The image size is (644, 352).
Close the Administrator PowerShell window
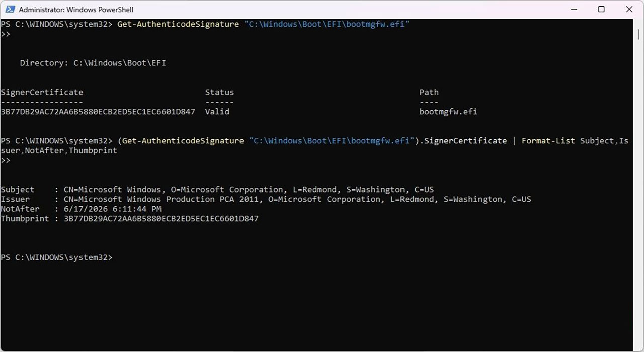pos(629,10)
